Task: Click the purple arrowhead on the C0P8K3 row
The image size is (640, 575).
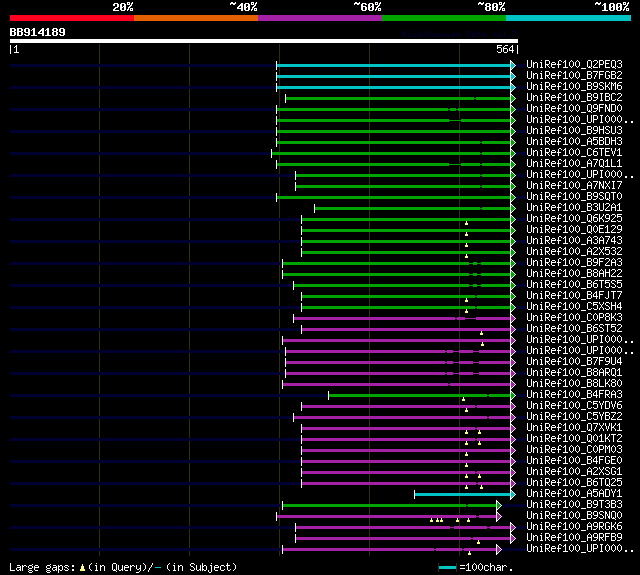Action: coord(513,318)
